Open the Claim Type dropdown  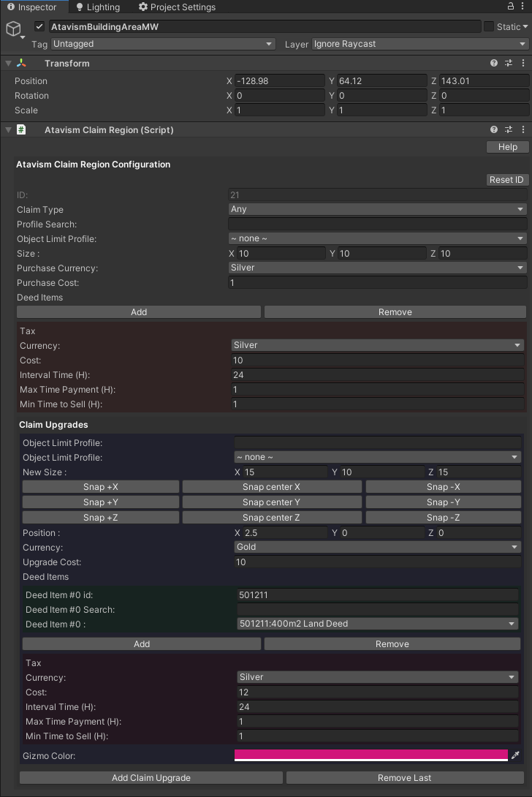(377, 209)
